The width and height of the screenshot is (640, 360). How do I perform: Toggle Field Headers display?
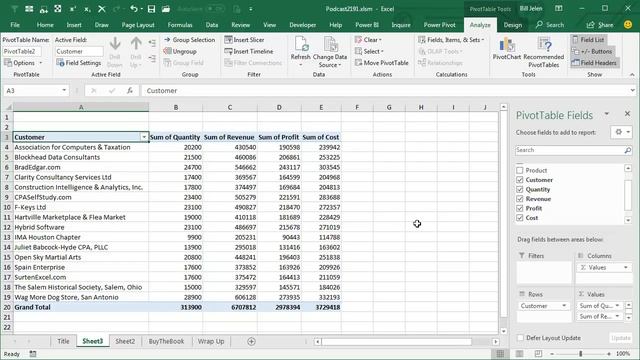pyautogui.click(x=594, y=63)
